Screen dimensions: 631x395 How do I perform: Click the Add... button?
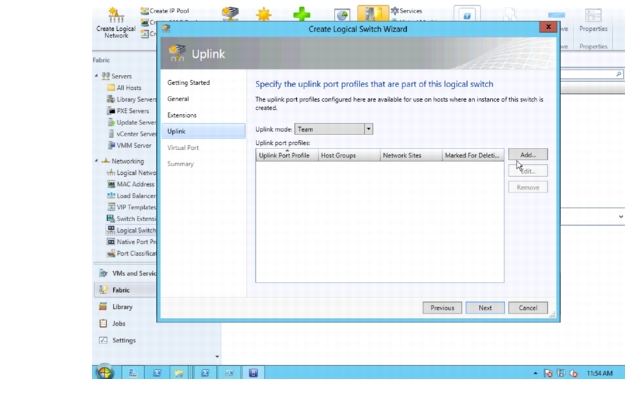pyautogui.click(x=528, y=154)
